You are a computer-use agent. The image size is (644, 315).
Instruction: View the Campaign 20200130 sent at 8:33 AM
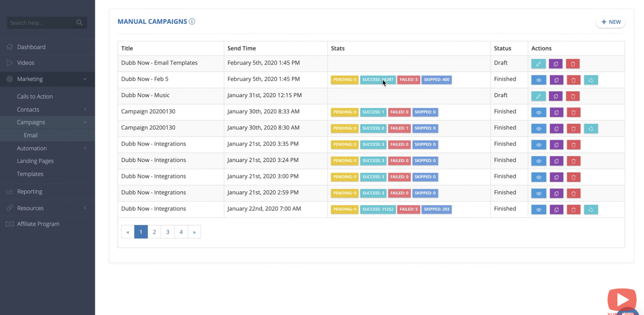coord(539,112)
